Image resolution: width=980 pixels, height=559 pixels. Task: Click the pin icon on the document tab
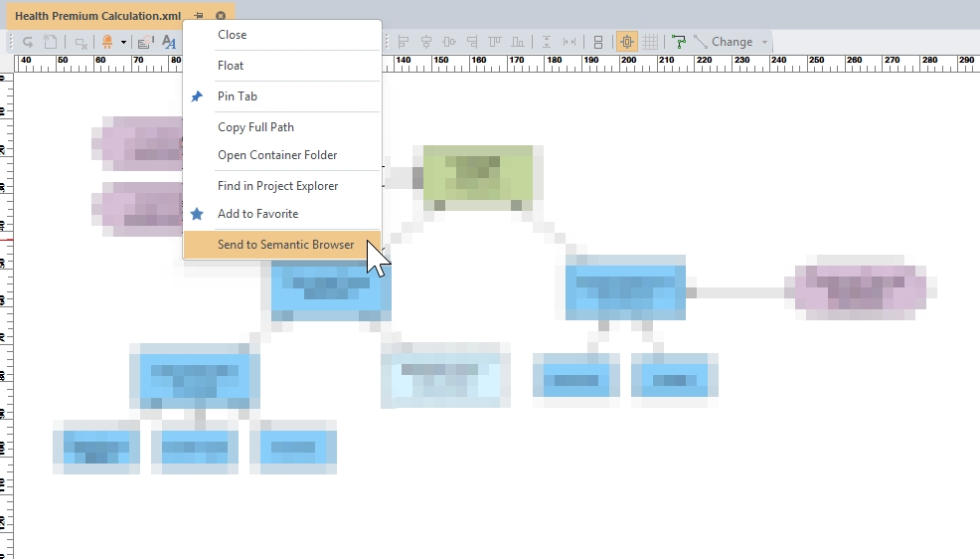click(199, 16)
